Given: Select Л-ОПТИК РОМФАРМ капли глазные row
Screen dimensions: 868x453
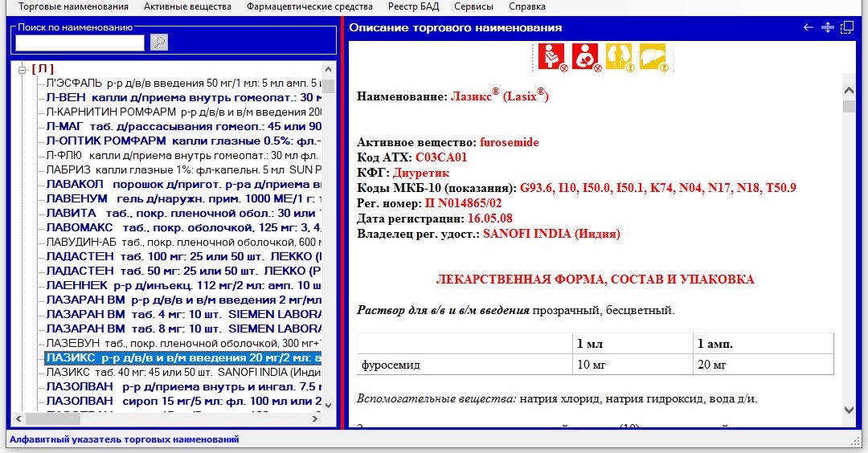Looking at the screenshot, I should 183,141.
